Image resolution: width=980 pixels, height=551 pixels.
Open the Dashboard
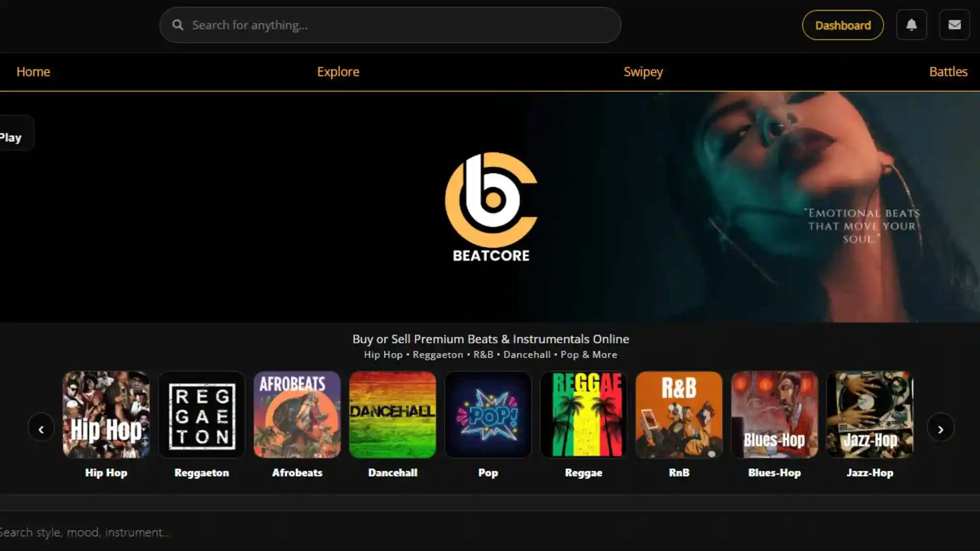pos(843,25)
